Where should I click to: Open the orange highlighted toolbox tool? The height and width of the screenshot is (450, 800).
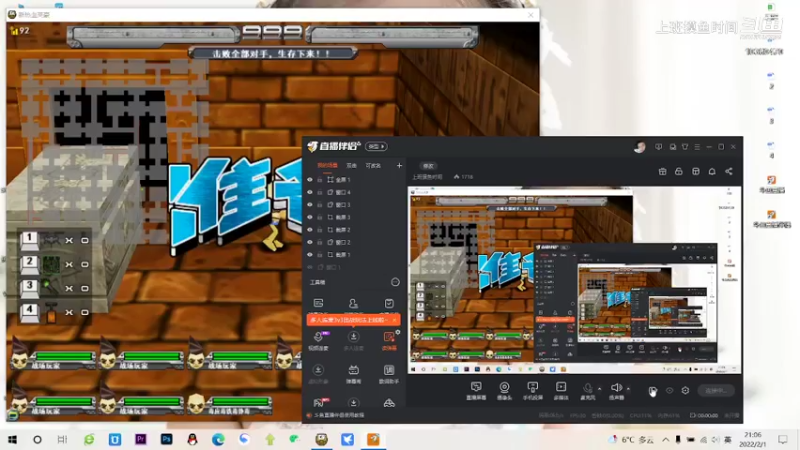point(389,340)
